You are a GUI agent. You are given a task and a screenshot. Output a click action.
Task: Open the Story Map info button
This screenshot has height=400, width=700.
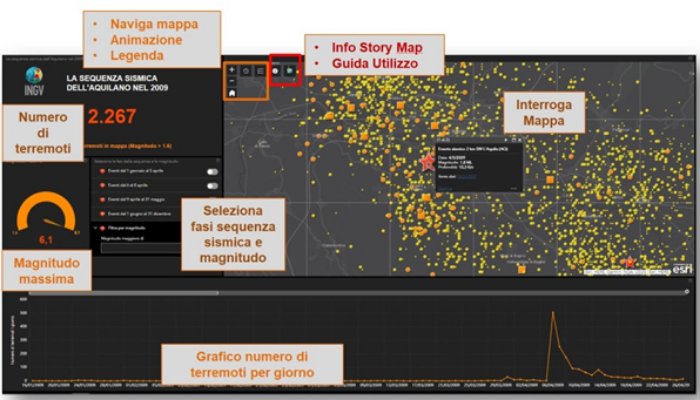(x=277, y=71)
